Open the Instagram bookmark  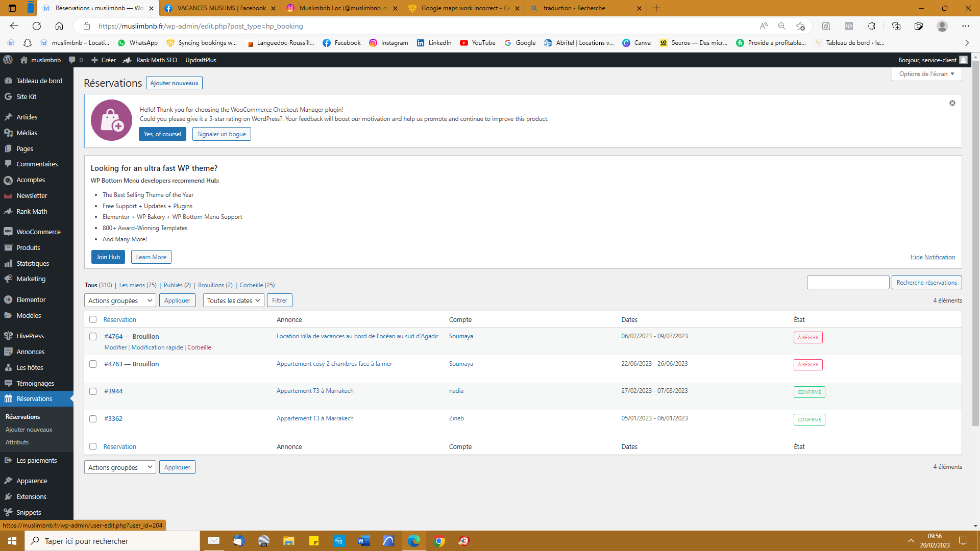coord(388,43)
